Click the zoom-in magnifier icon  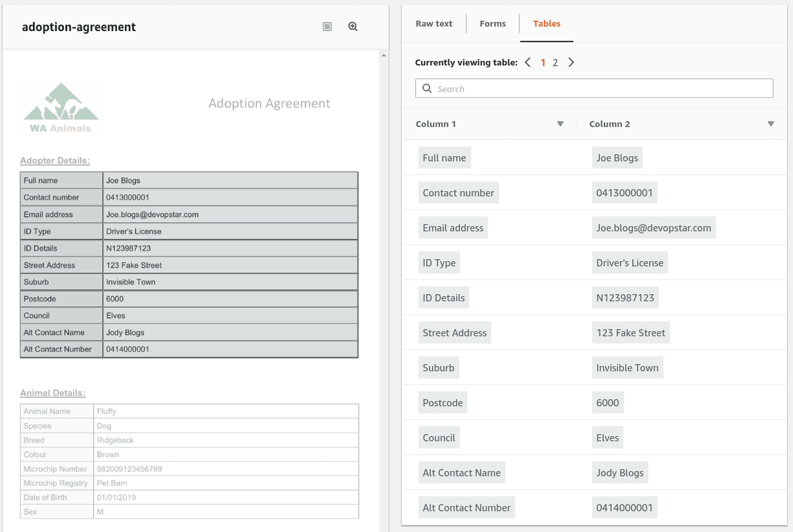tap(352, 26)
